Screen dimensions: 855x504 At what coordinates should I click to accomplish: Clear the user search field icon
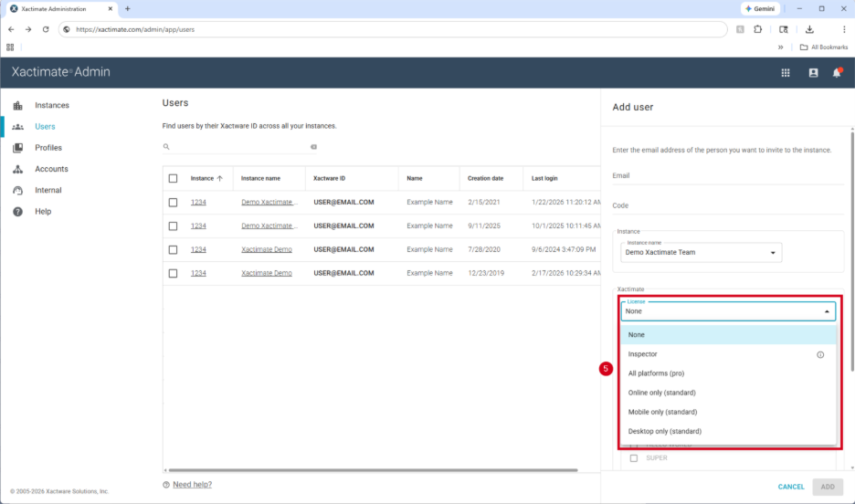[x=313, y=147]
